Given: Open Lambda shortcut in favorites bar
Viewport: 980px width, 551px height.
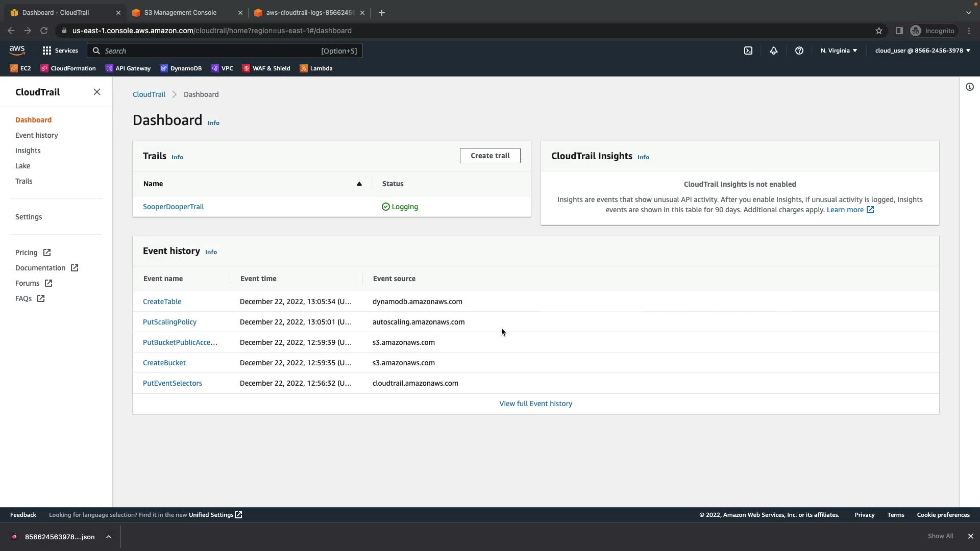Looking at the screenshot, I should pos(316,68).
